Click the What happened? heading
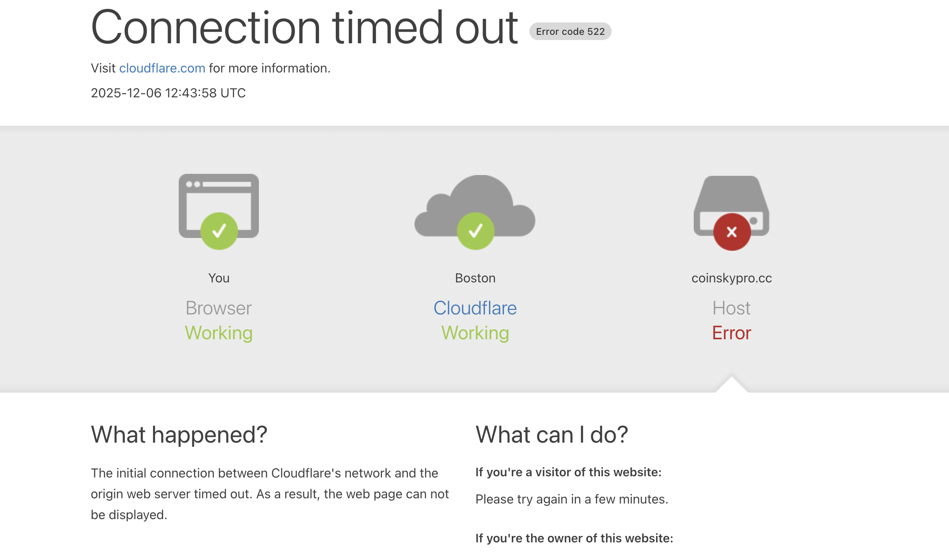The height and width of the screenshot is (560, 949). tap(179, 435)
